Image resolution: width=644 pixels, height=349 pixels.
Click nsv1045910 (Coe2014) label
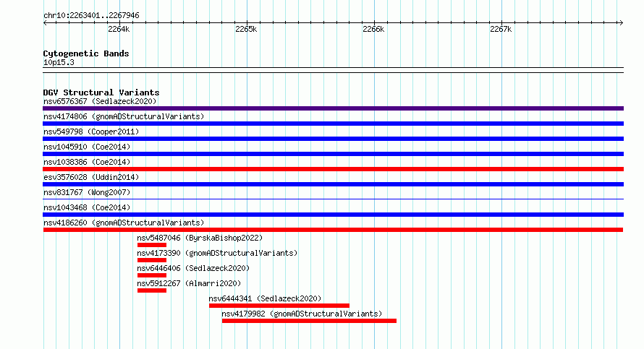[x=87, y=147]
